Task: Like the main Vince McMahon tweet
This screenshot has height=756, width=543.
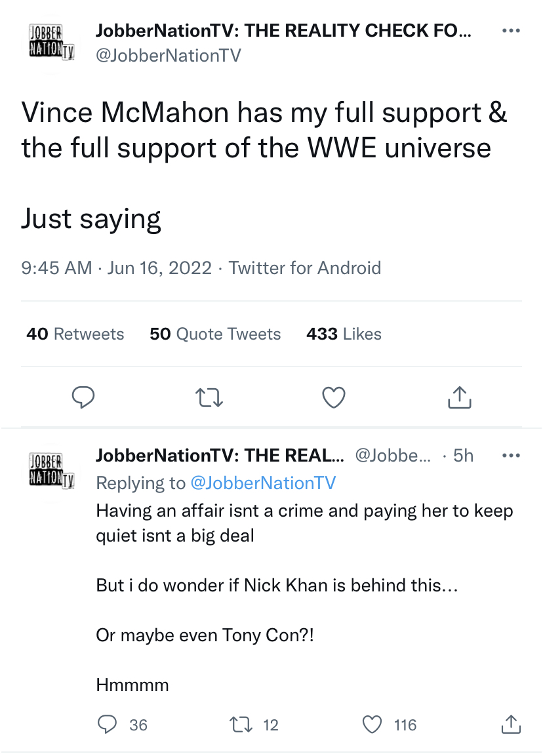Action: point(334,397)
